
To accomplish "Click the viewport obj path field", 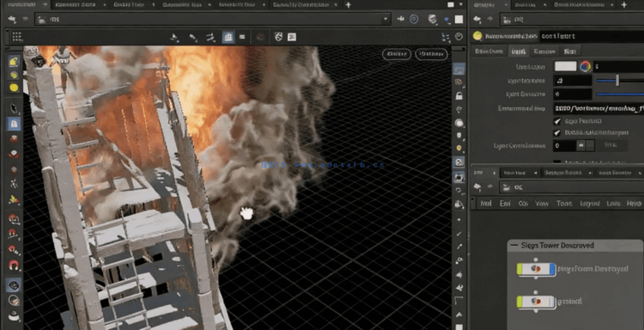I will click(212, 19).
